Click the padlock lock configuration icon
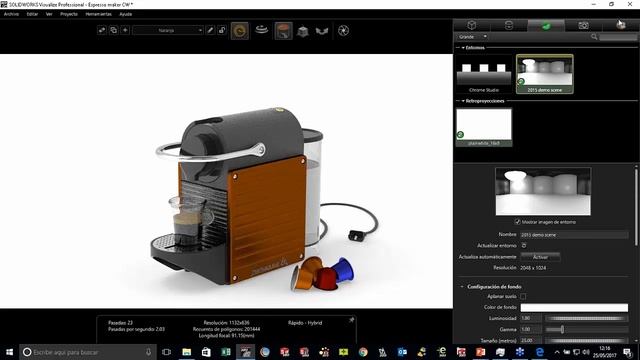This screenshot has height=360, width=640. point(222,30)
